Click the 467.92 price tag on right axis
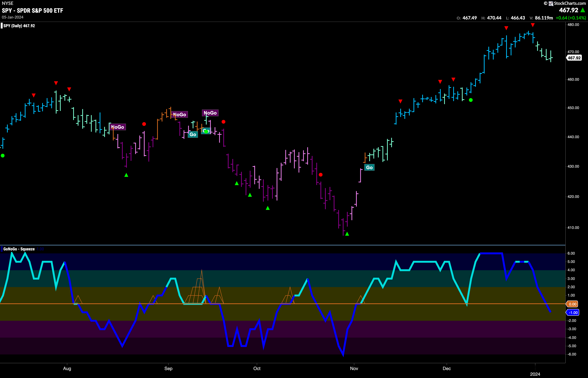This screenshot has width=588, height=378. [x=574, y=58]
